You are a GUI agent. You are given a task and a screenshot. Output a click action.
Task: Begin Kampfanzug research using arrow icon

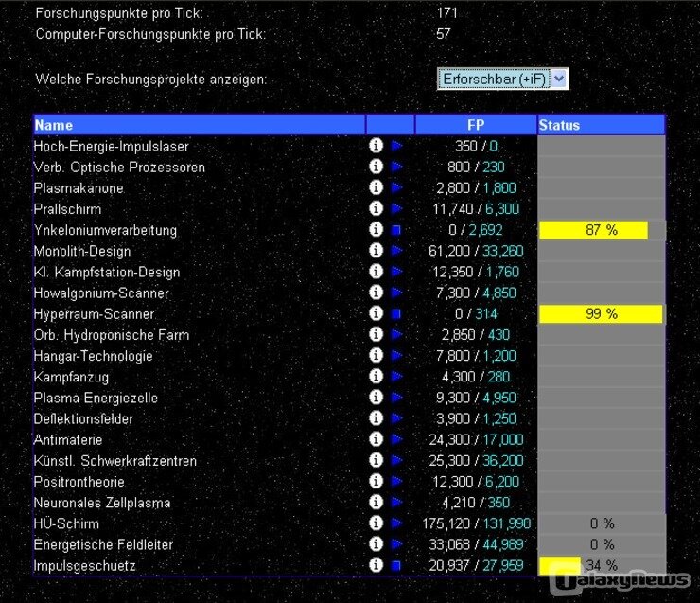point(396,377)
